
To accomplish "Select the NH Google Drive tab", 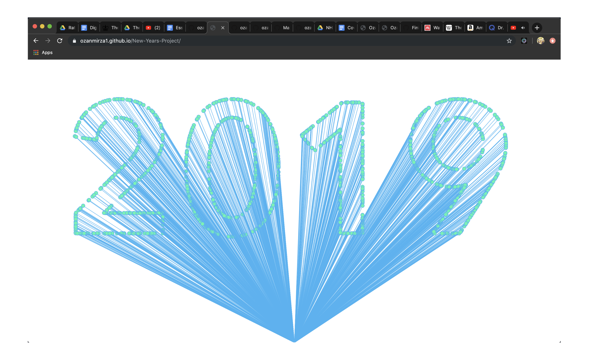I will click(325, 28).
